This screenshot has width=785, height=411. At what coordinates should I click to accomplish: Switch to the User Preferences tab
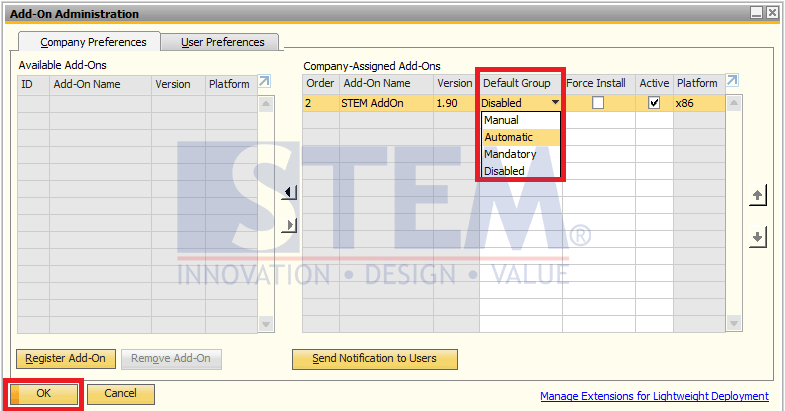(222, 42)
